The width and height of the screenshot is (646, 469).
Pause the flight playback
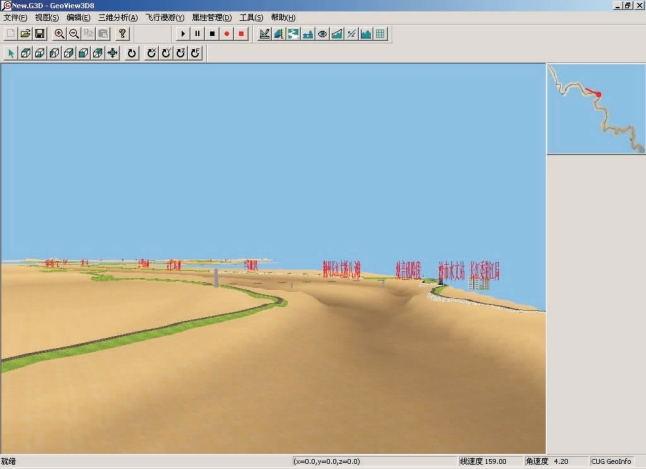pos(197,34)
